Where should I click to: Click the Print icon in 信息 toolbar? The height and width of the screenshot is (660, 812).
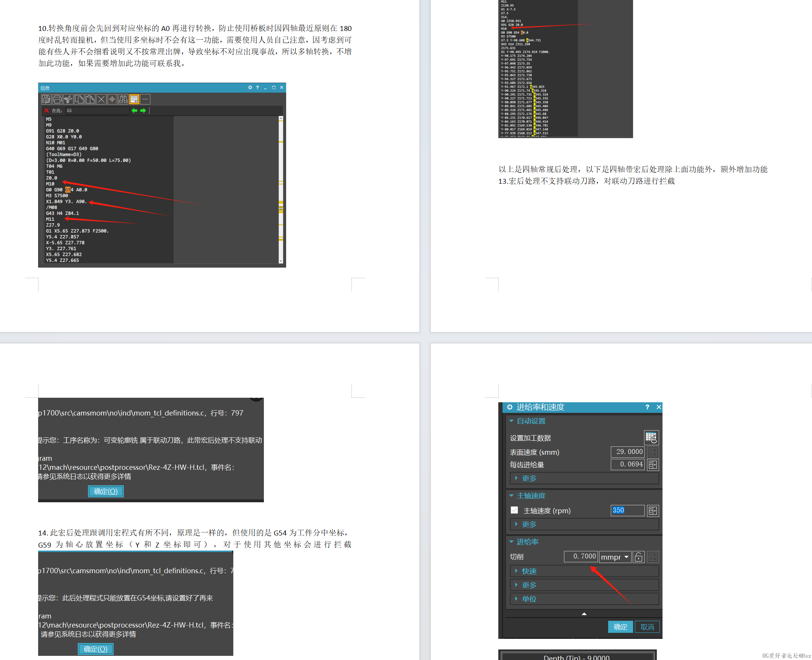[x=57, y=99]
